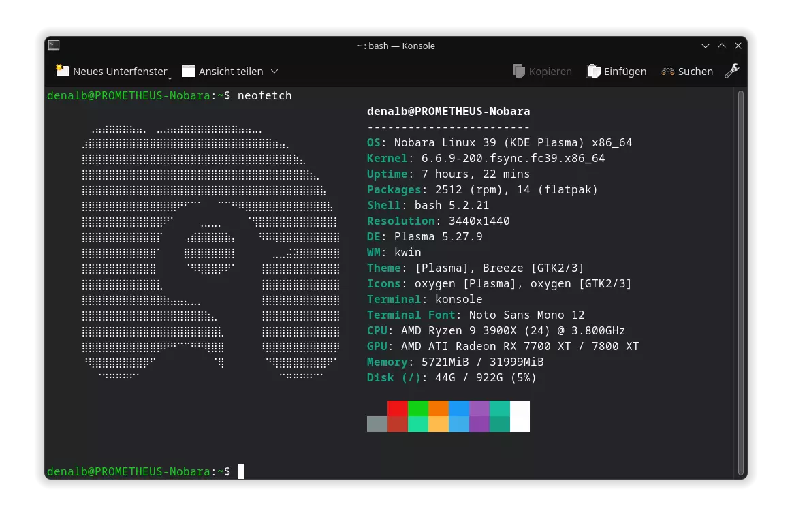Screen dimensions: 792x532
Task: Click the cursor at the bottom prompt
Action: coord(241,471)
